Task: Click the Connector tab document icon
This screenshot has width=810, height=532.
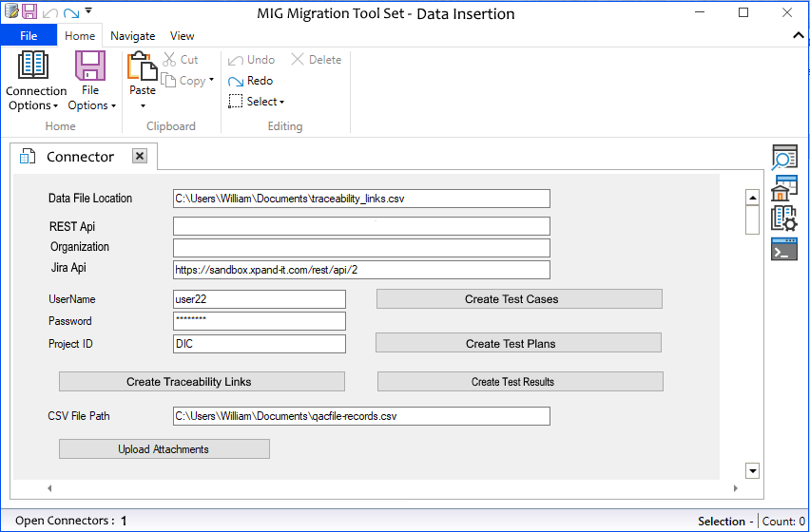Action: pos(28,156)
